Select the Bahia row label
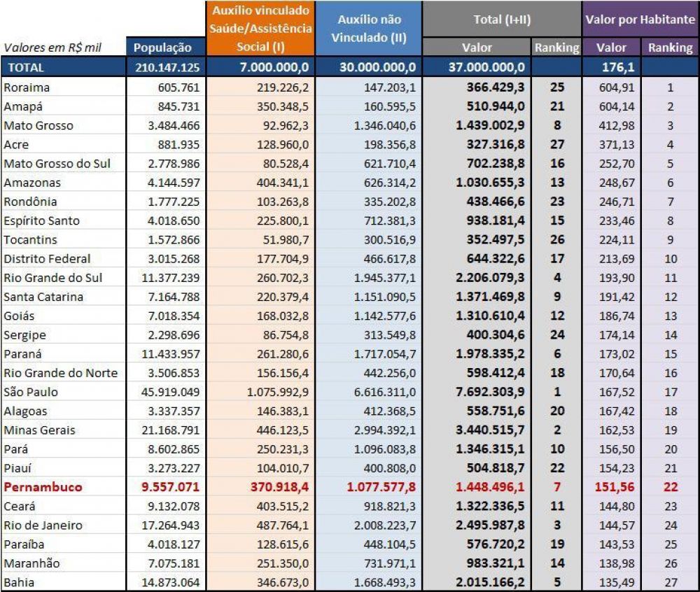This screenshot has height=592, width=700. tap(19, 582)
